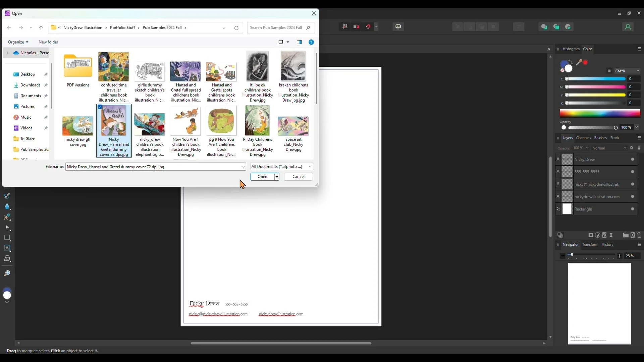Open the Normal blend mode dropdown
This screenshot has height=362, width=644.
click(609, 148)
